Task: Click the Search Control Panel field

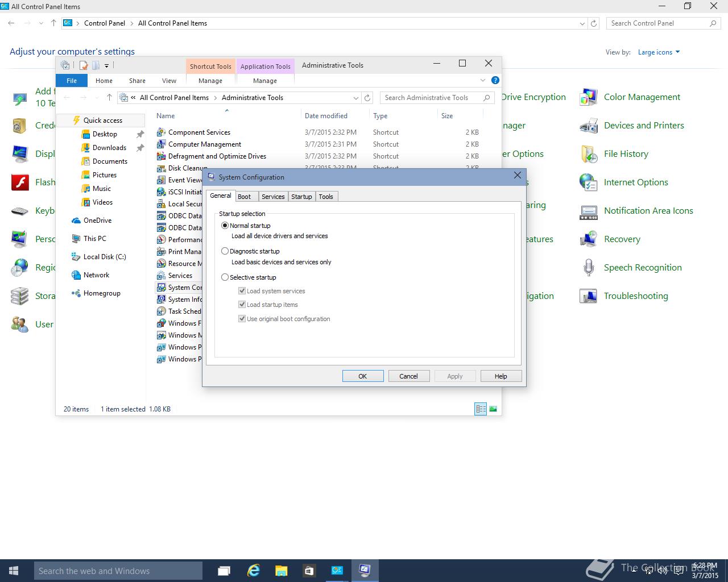Action: (x=663, y=23)
